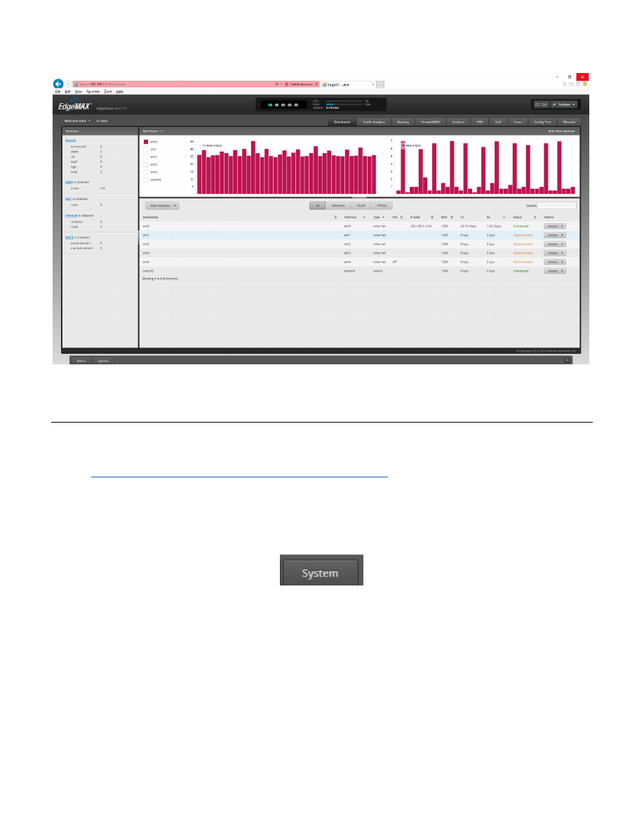Click the router port status image
The width and height of the screenshot is (644, 834).
click(283, 105)
